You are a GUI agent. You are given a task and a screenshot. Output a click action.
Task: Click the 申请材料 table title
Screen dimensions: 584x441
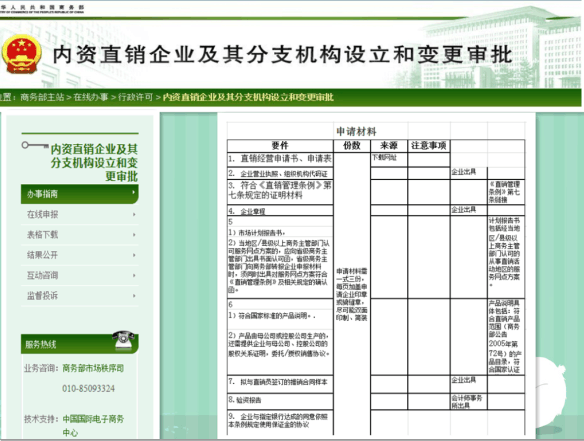(x=356, y=131)
